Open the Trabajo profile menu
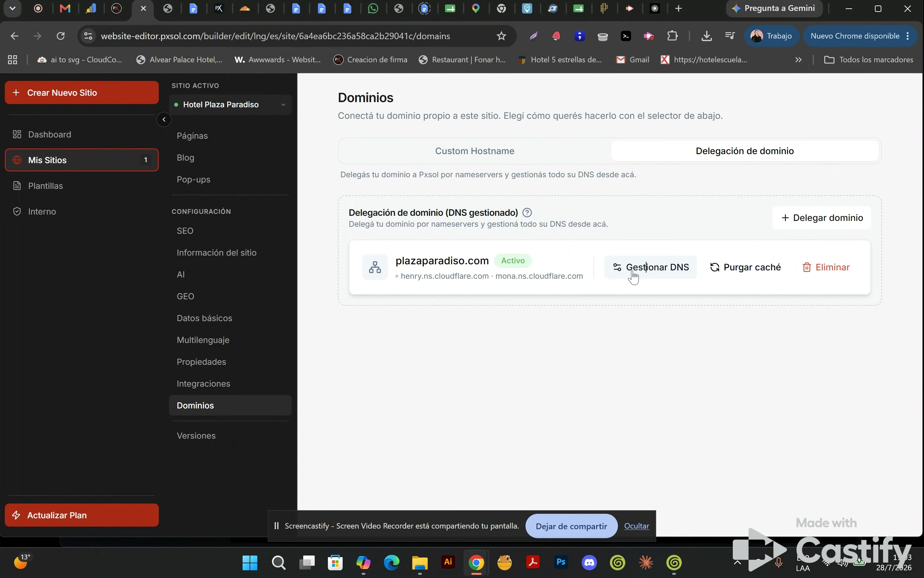The width and height of the screenshot is (924, 578). pos(771,36)
